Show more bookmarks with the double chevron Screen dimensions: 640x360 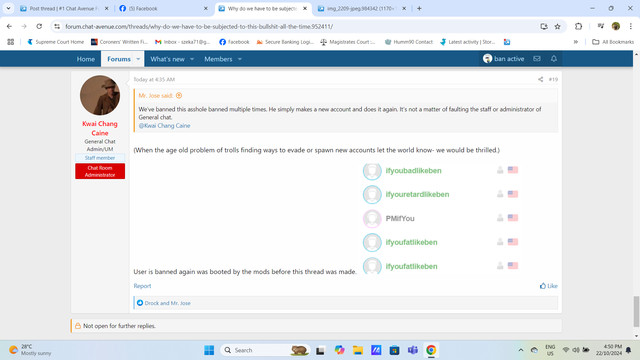click(x=576, y=42)
